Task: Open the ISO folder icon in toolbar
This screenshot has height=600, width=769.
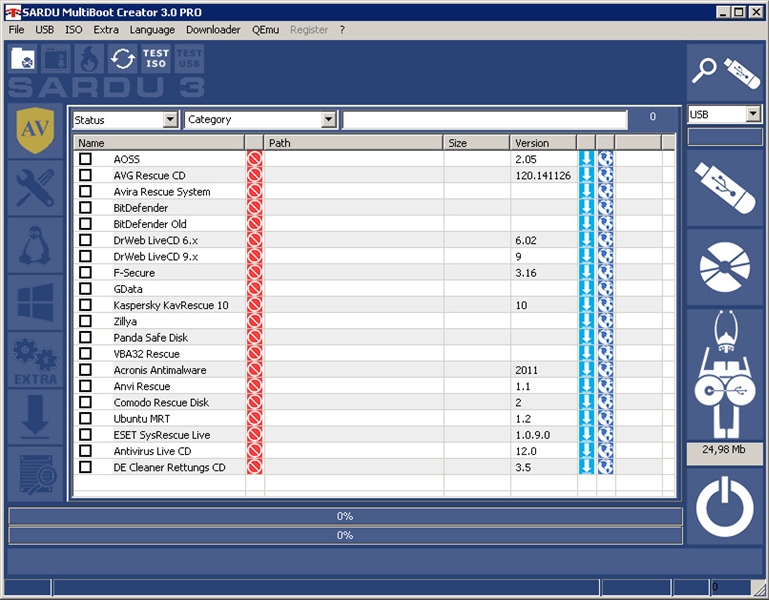Action: 23,59
